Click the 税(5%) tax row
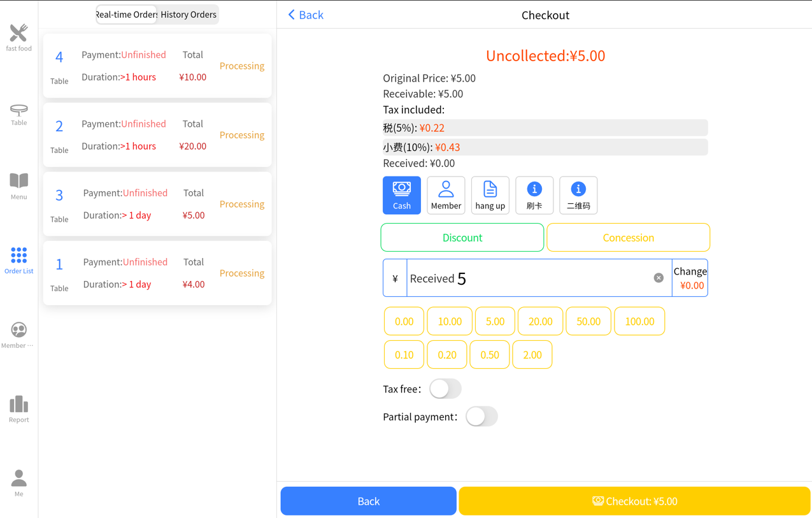The width and height of the screenshot is (812, 518). click(545, 127)
